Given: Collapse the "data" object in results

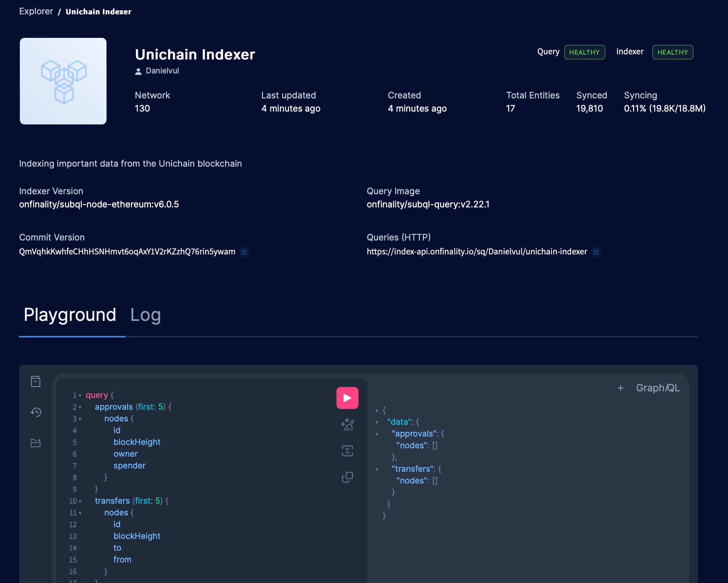Looking at the screenshot, I should [377, 423].
